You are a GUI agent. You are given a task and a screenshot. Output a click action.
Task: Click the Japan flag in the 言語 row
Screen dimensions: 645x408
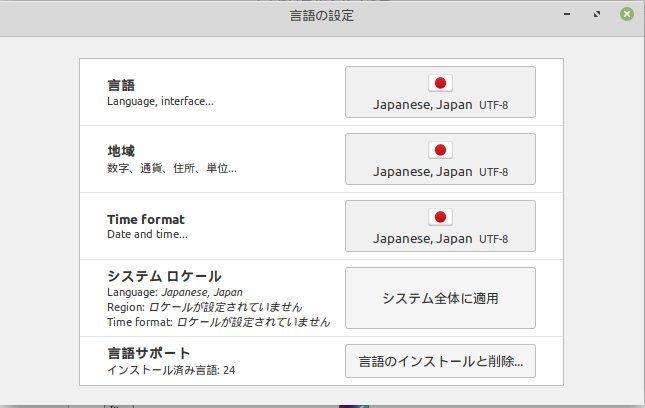[440, 83]
